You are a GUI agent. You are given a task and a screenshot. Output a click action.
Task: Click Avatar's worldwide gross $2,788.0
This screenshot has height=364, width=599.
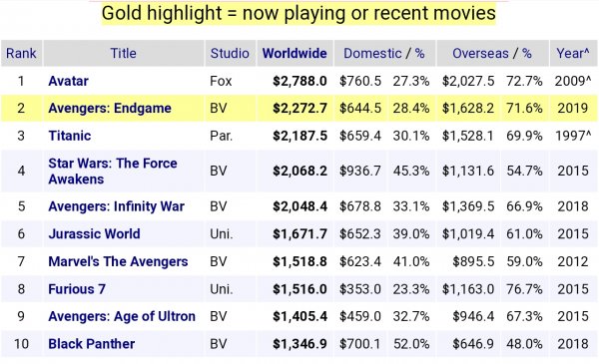(299, 81)
